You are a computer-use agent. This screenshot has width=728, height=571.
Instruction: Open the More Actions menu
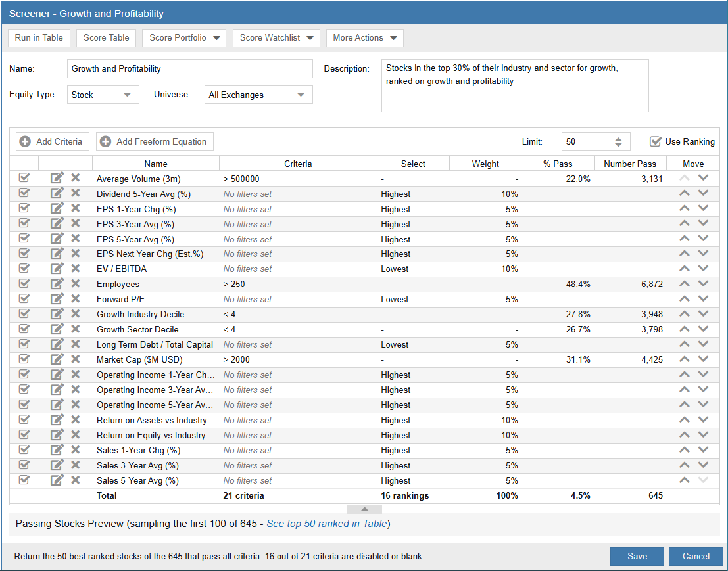364,38
